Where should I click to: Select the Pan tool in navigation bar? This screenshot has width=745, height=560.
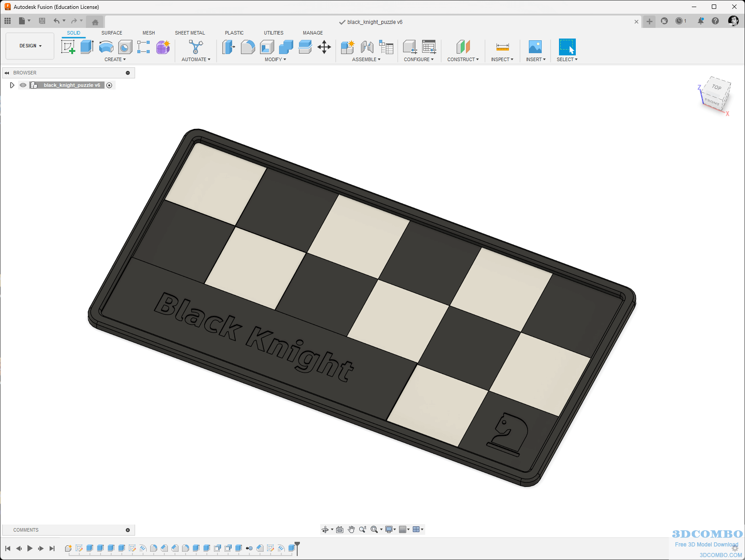(x=351, y=529)
